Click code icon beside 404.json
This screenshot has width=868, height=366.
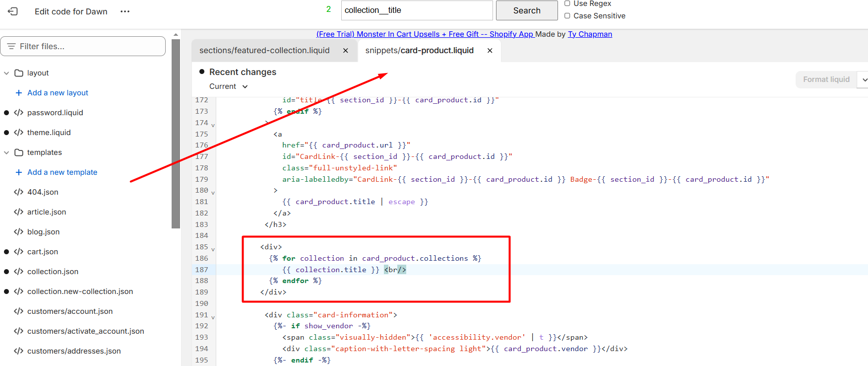(19, 192)
